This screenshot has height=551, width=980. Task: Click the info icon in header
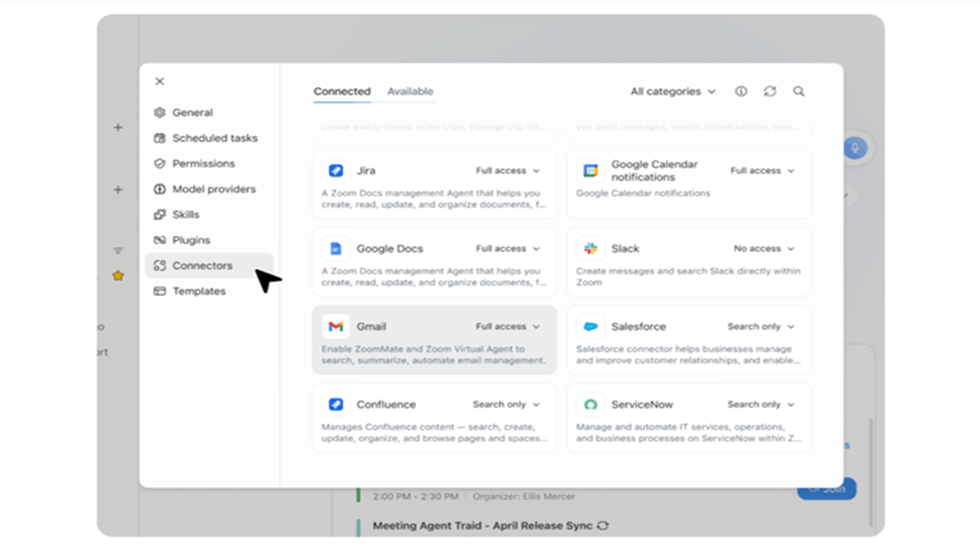click(x=741, y=91)
